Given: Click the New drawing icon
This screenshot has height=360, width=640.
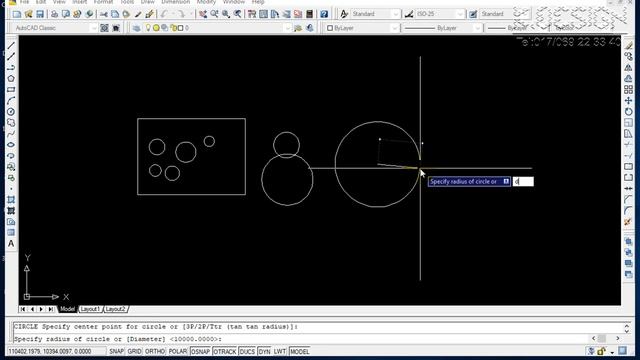Looking at the screenshot, I should (17, 14).
